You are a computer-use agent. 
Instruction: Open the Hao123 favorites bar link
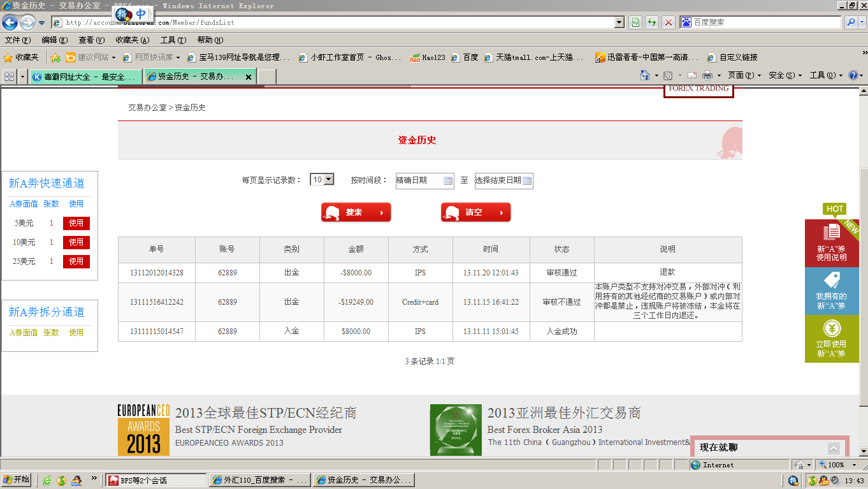(428, 57)
